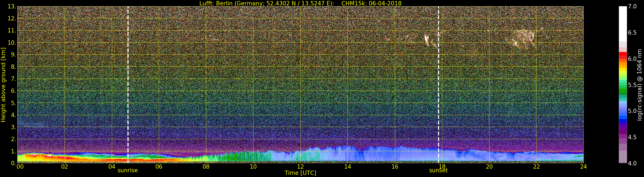Click the '5.5' colorbar tick label
The image size is (644, 177).
[x=632, y=85]
